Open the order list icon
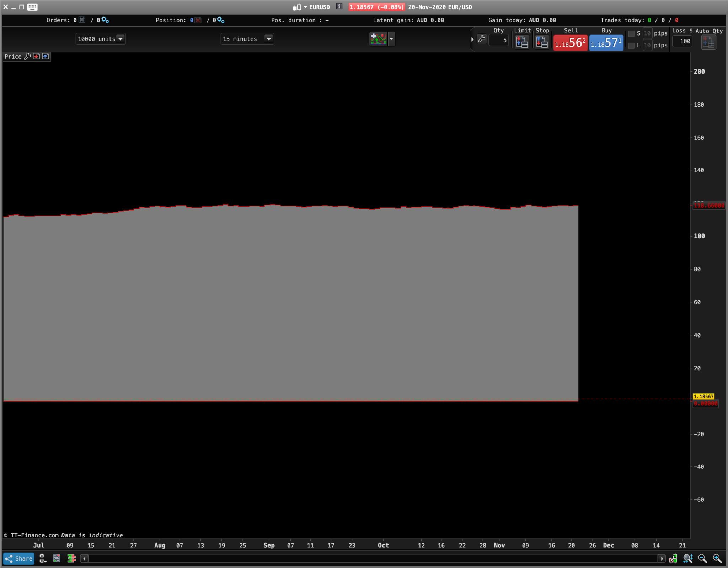This screenshot has width=728, height=568. tap(57, 558)
